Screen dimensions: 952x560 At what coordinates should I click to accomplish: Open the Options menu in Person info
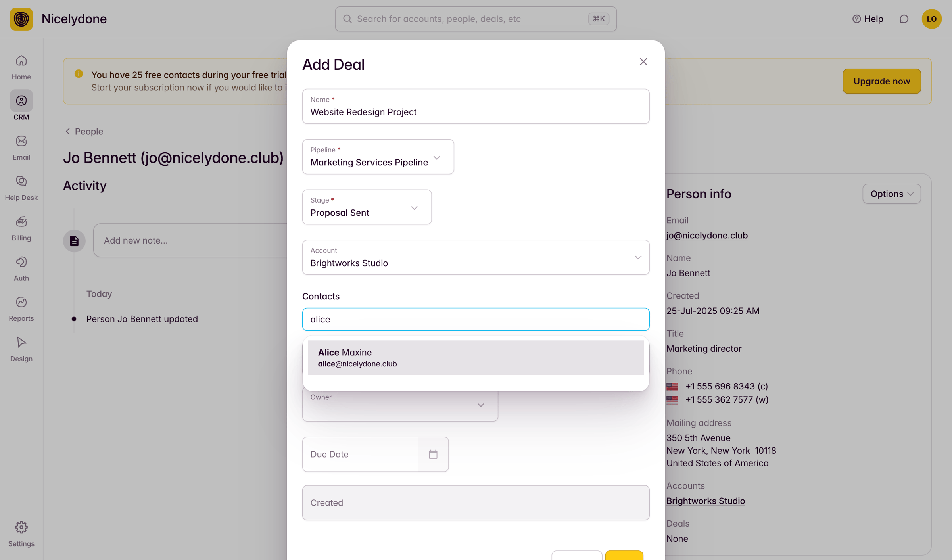[891, 194]
